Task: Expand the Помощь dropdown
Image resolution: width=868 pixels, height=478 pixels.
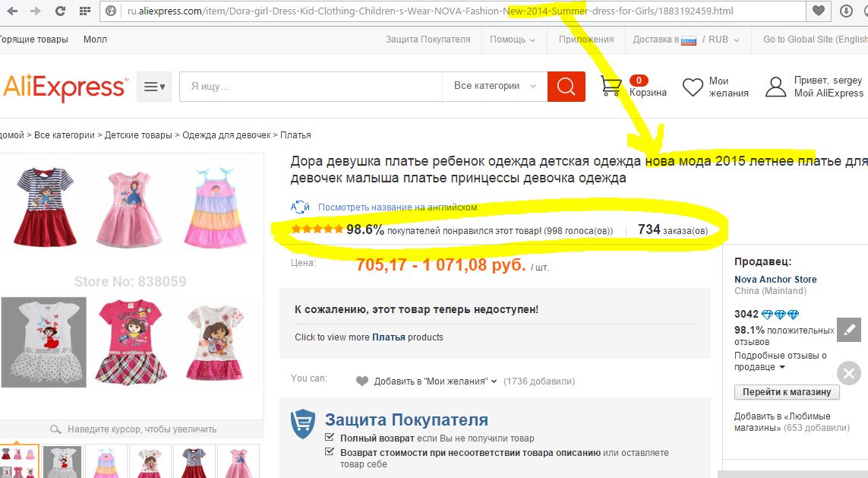Action: pyautogui.click(x=513, y=40)
